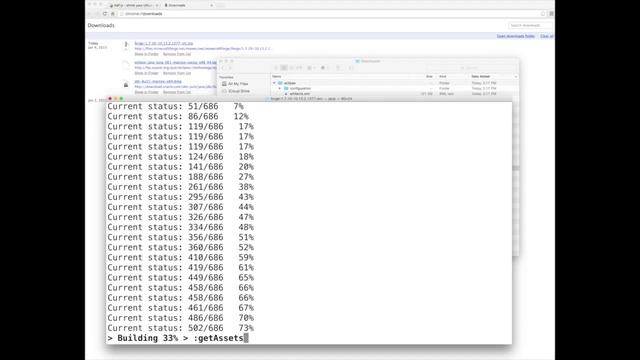Switch Finder to column view

pos(292,68)
